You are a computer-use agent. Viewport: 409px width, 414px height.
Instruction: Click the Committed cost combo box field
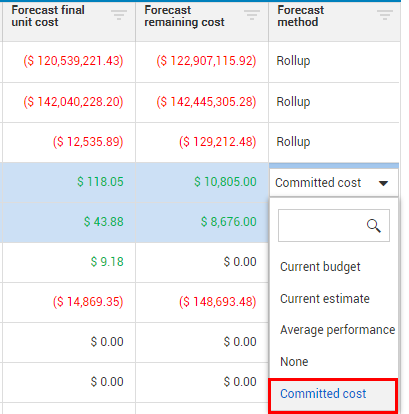click(334, 183)
